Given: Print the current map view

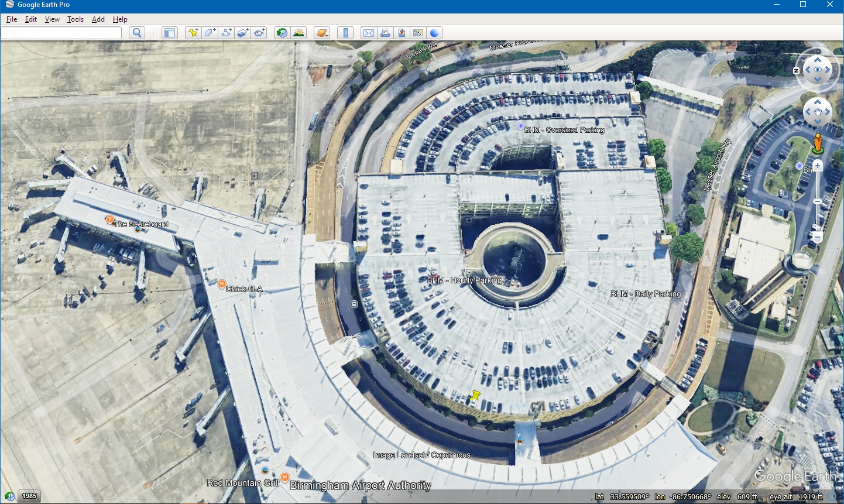Looking at the screenshot, I should tap(385, 33).
